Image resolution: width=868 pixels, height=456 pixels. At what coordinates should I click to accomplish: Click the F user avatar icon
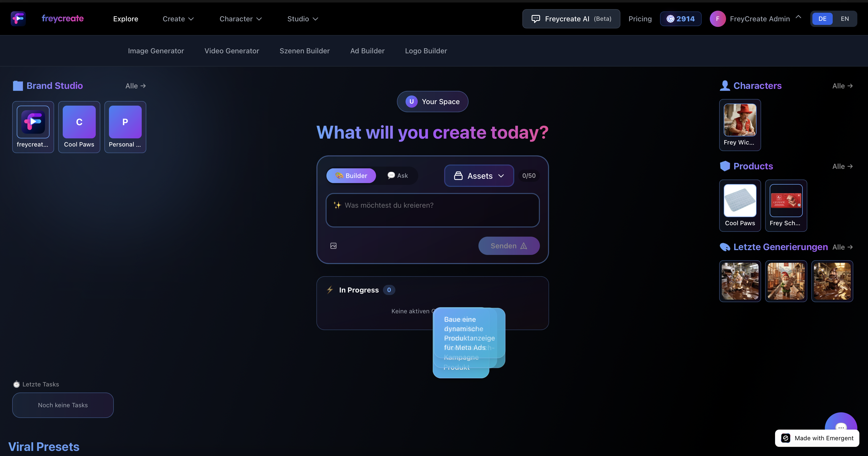coord(718,19)
